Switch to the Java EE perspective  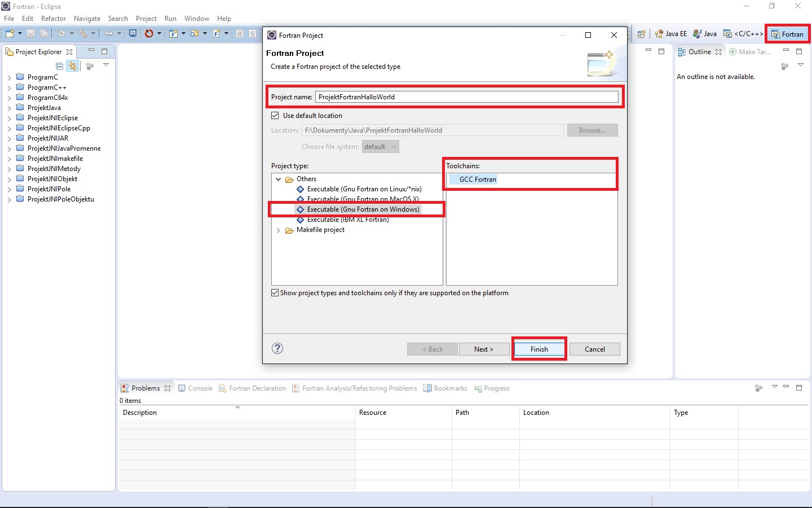coord(670,34)
